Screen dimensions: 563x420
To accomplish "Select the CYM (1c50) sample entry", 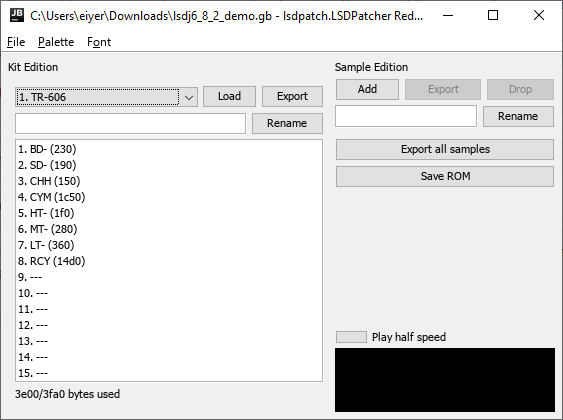I will [x=169, y=197].
